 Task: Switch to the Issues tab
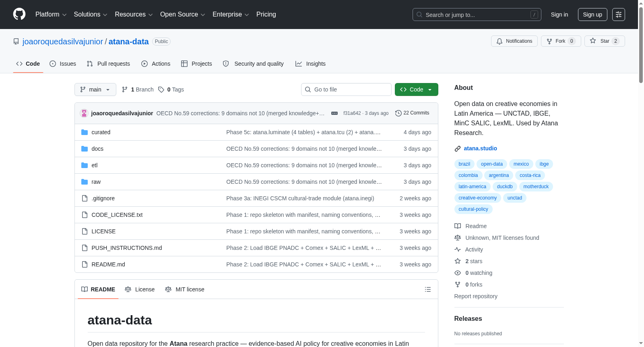tap(63, 64)
